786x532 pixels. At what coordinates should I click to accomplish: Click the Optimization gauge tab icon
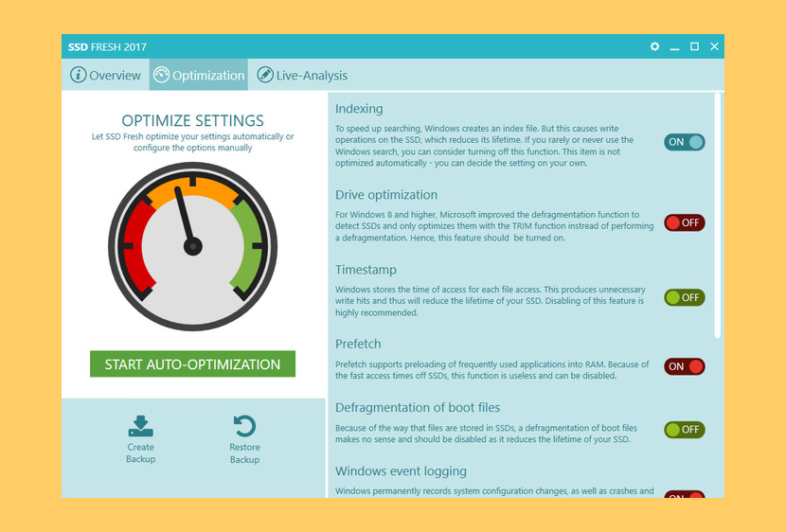pos(161,75)
